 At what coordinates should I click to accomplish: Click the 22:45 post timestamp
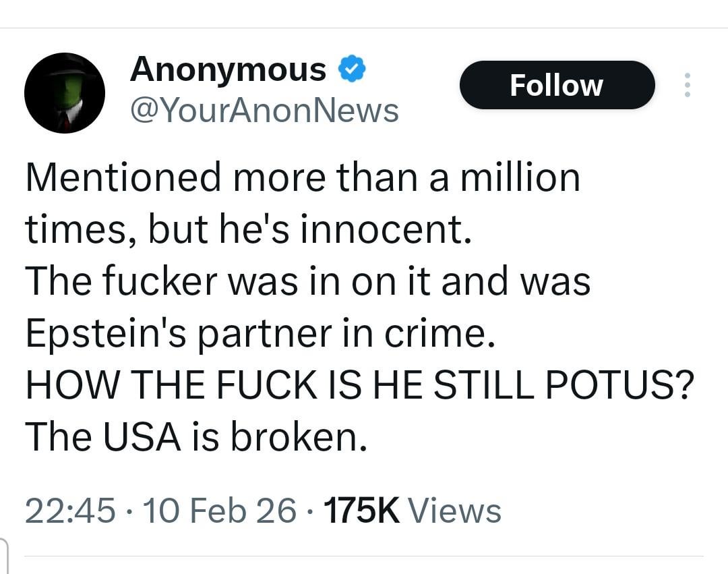click(x=69, y=511)
